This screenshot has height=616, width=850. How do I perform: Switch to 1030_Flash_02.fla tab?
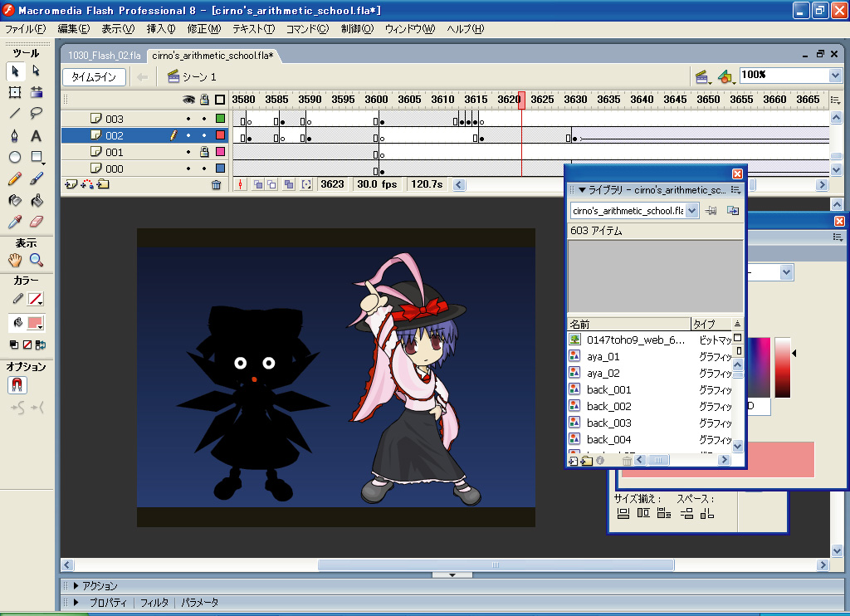pyautogui.click(x=104, y=56)
